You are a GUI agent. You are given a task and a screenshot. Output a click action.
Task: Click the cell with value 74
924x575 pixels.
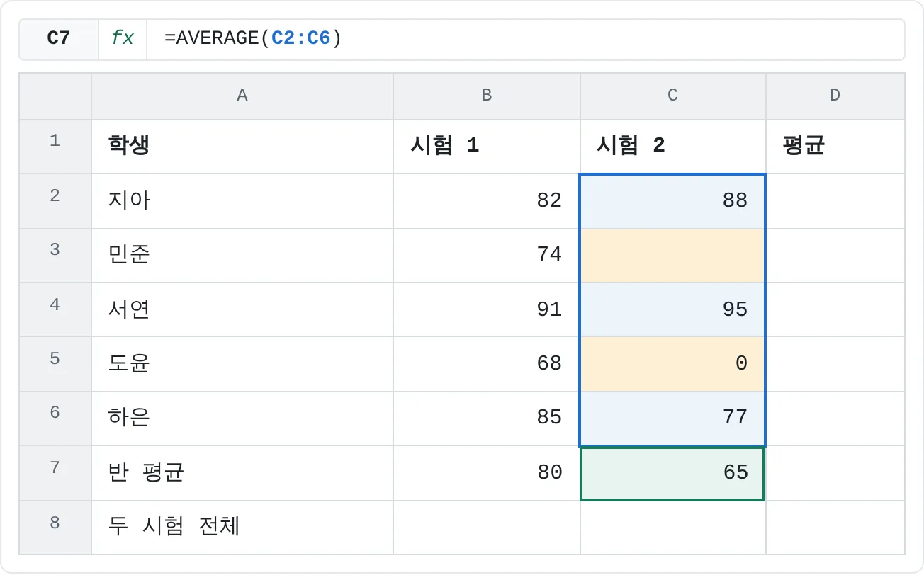click(x=487, y=256)
